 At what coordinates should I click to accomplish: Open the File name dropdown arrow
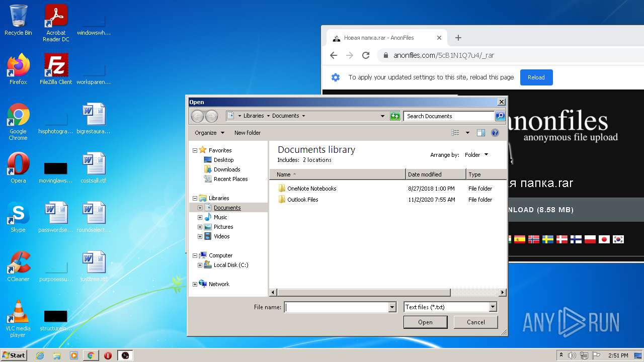point(392,307)
